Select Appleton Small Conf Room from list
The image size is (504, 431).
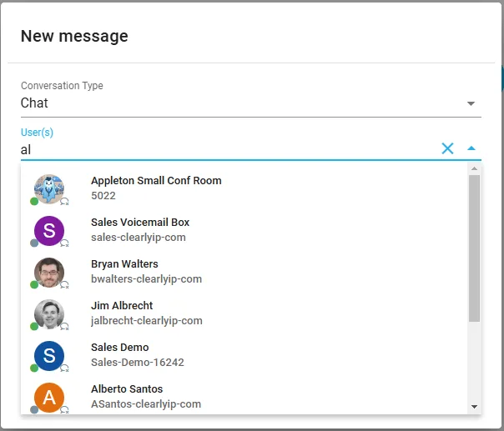[244, 188]
